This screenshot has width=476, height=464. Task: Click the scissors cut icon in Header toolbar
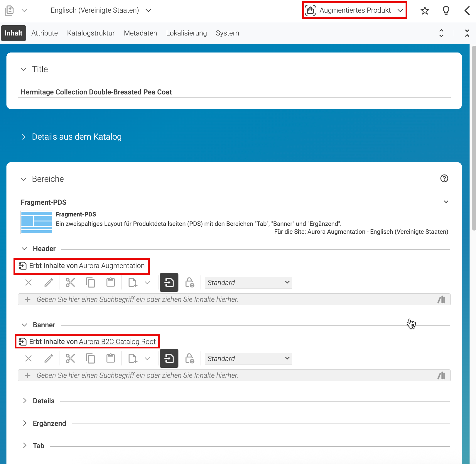point(70,282)
